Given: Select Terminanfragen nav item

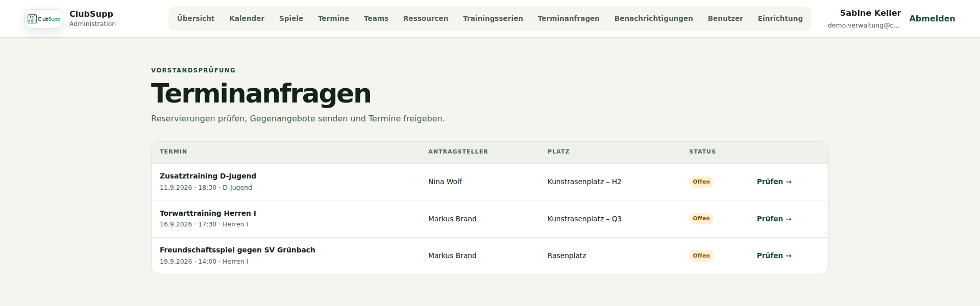Looking at the screenshot, I should (x=569, y=18).
